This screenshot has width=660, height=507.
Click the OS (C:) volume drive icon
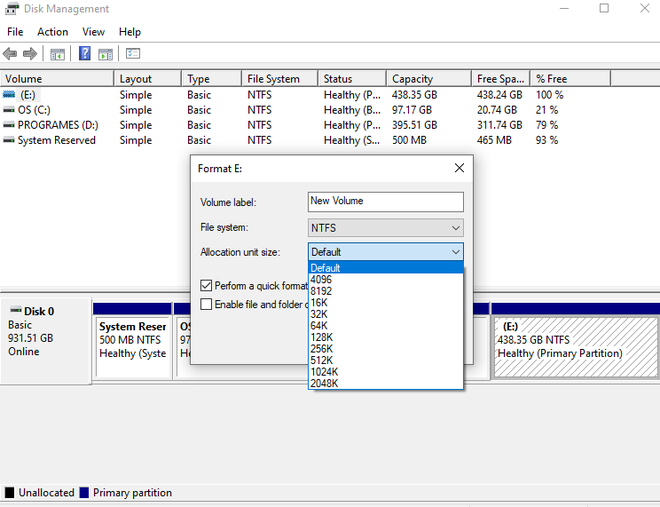click(9, 110)
